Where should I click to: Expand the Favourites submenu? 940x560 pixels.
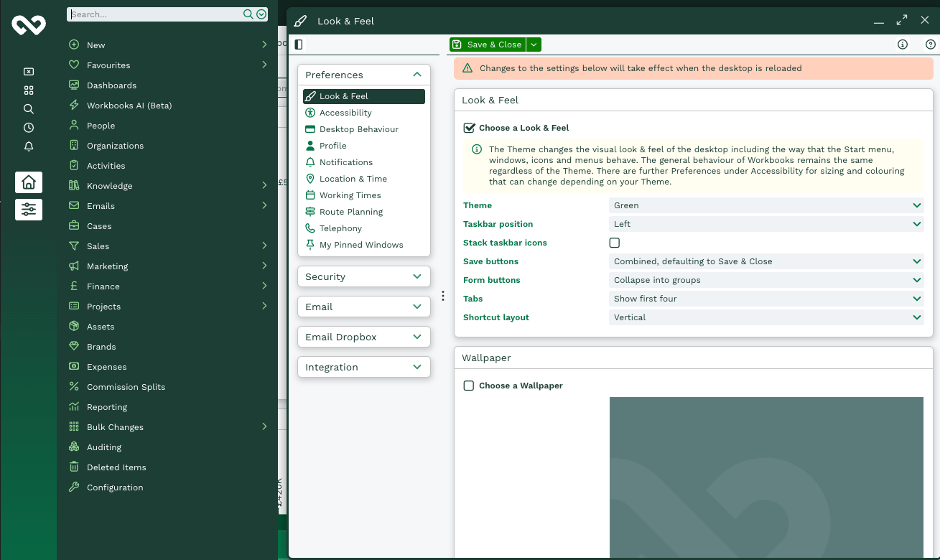(x=169, y=65)
